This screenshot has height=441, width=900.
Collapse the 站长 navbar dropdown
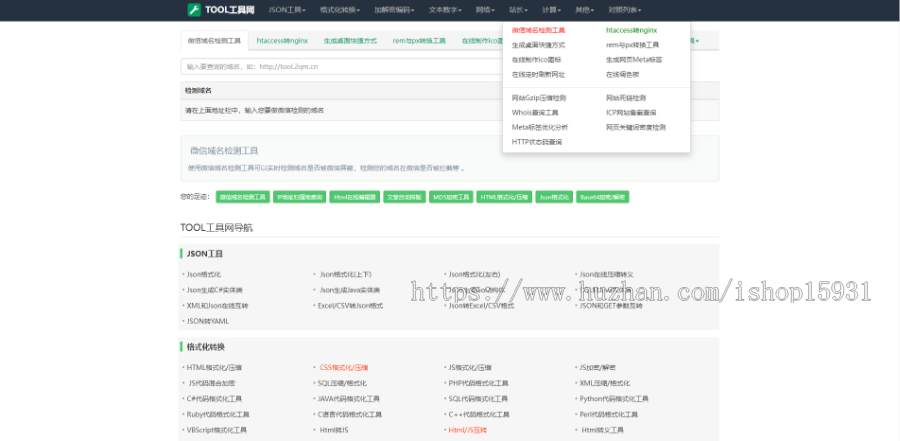tap(518, 10)
